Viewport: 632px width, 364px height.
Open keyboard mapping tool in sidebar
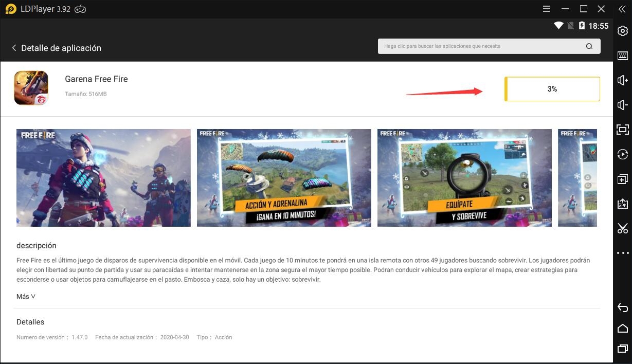pos(622,56)
